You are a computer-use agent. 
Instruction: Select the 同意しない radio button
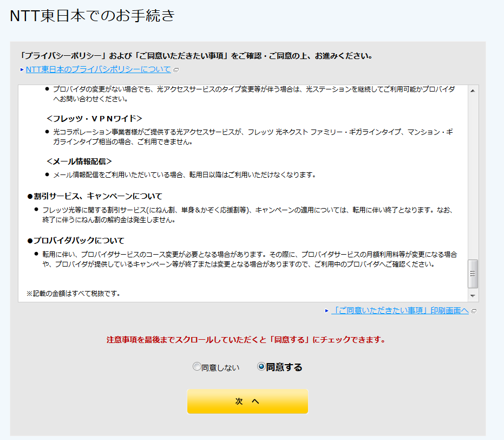[x=197, y=366]
